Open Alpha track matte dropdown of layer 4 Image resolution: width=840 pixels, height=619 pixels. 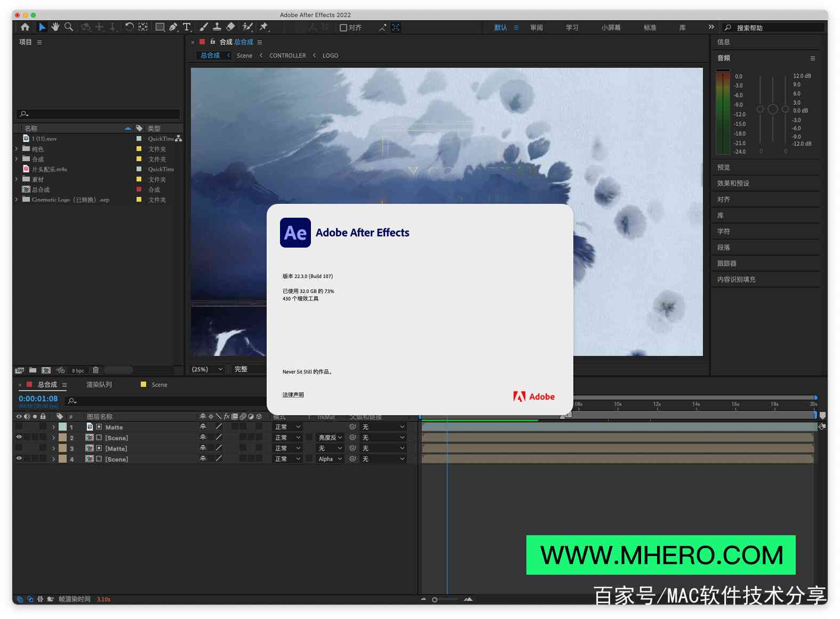330,459
